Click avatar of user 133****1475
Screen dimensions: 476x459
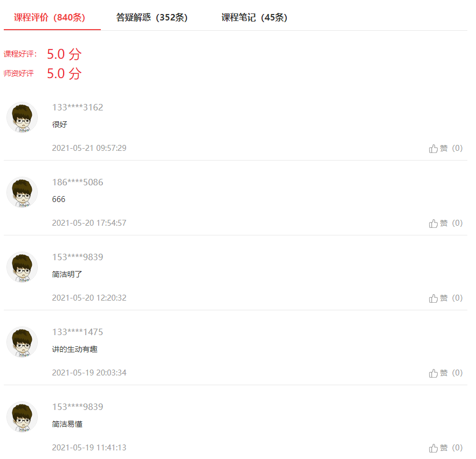pyautogui.click(x=22, y=342)
